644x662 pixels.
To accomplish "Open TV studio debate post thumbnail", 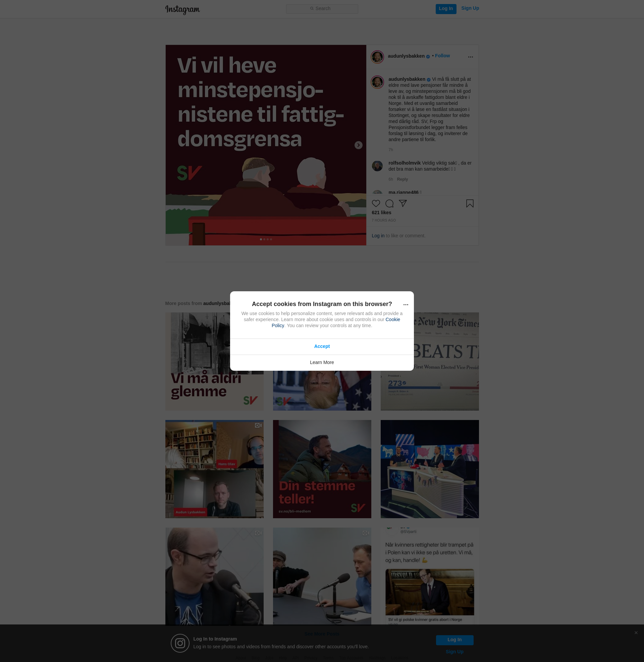I will pyautogui.click(x=430, y=469).
